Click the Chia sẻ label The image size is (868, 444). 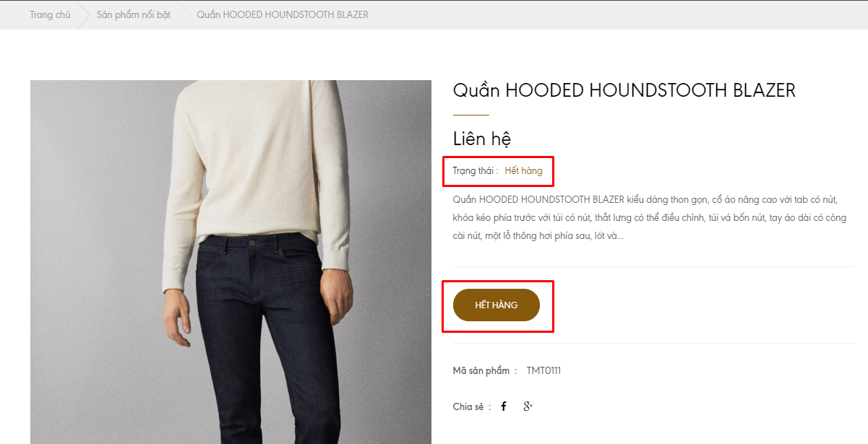pos(472,406)
